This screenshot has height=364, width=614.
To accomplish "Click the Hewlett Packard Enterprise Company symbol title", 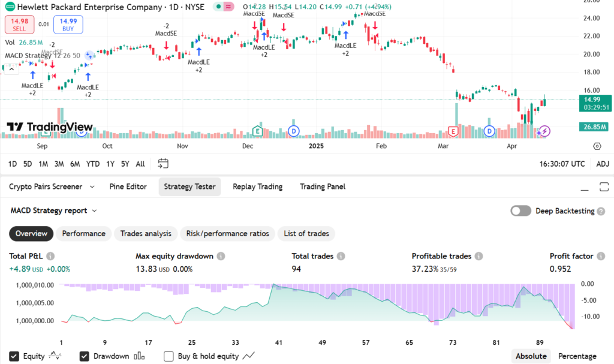I will [x=89, y=7].
